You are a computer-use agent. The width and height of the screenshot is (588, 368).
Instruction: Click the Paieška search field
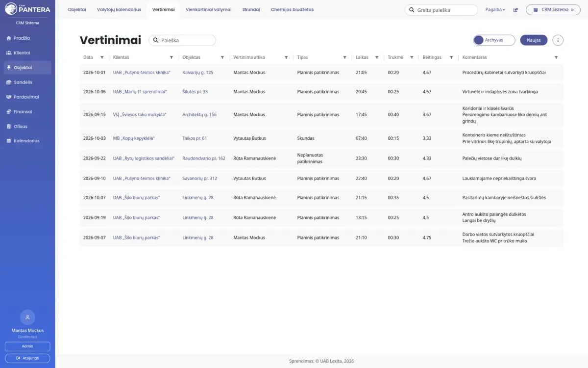[182, 40]
